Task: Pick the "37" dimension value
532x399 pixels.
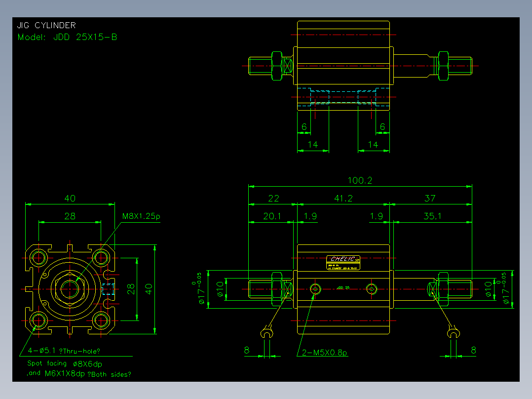Action: (x=430, y=199)
